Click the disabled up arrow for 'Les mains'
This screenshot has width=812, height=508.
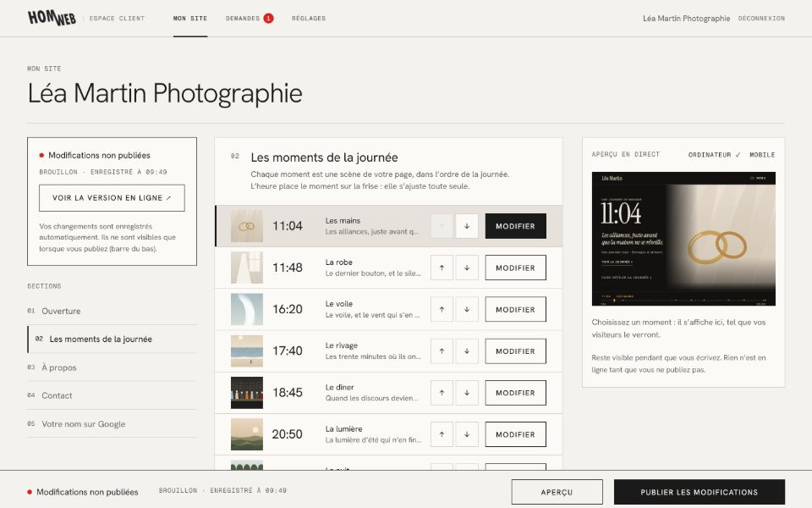[442, 226]
